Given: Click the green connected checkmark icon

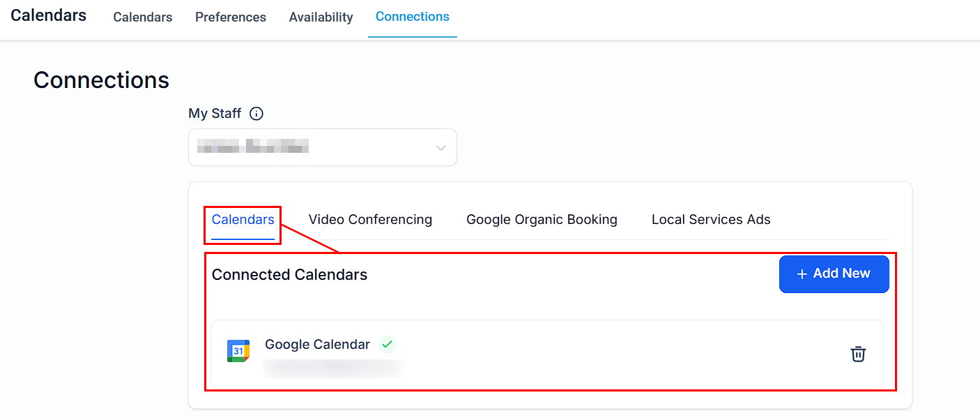Looking at the screenshot, I should 387,344.
